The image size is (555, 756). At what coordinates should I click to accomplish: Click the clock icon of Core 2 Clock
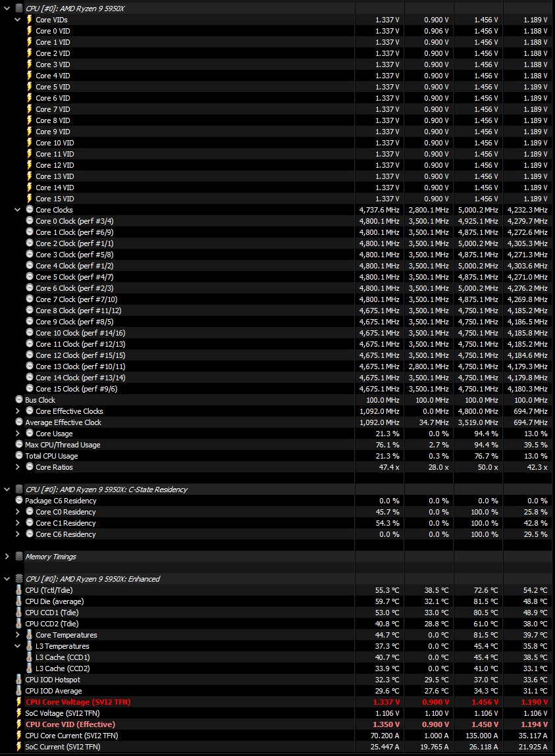(30, 243)
